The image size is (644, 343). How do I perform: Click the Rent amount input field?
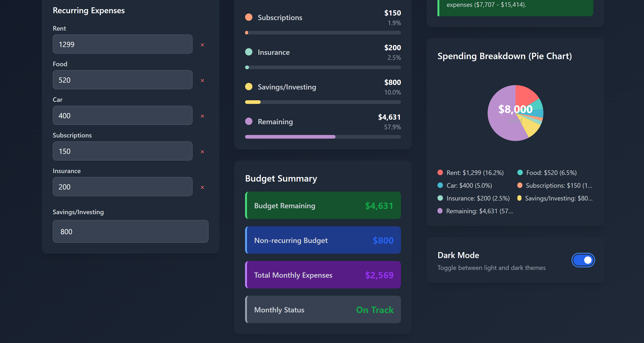click(x=123, y=44)
